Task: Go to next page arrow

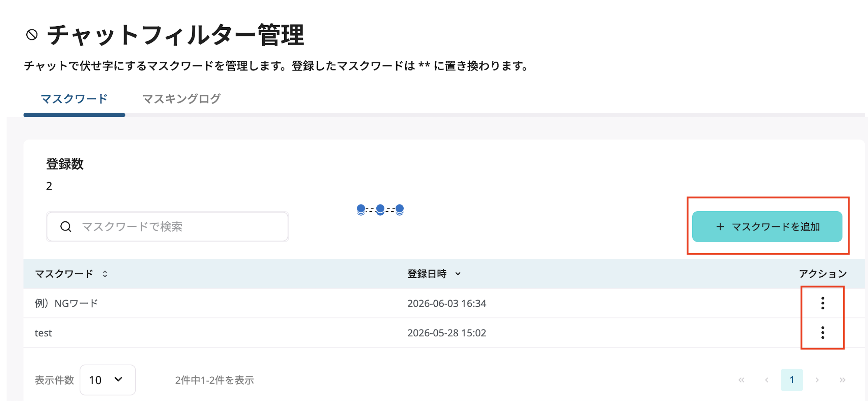Action: tap(817, 380)
